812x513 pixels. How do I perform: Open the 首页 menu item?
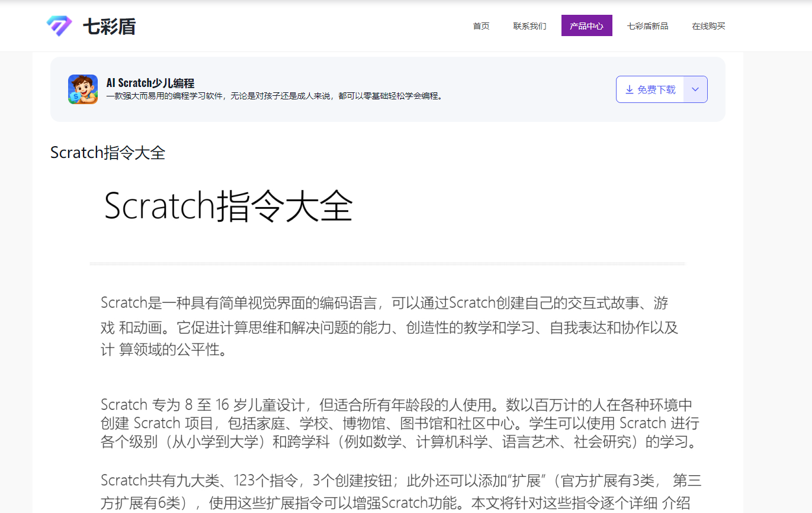(x=482, y=26)
